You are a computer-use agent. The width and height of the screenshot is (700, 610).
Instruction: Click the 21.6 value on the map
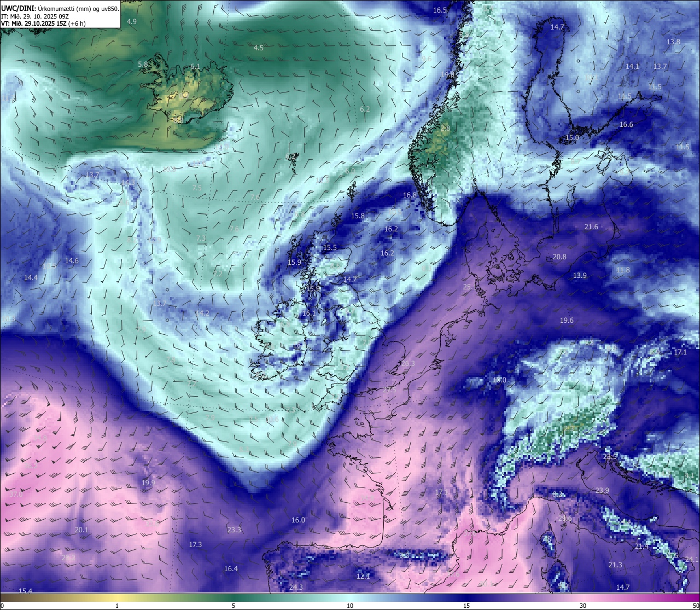pos(591,227)
